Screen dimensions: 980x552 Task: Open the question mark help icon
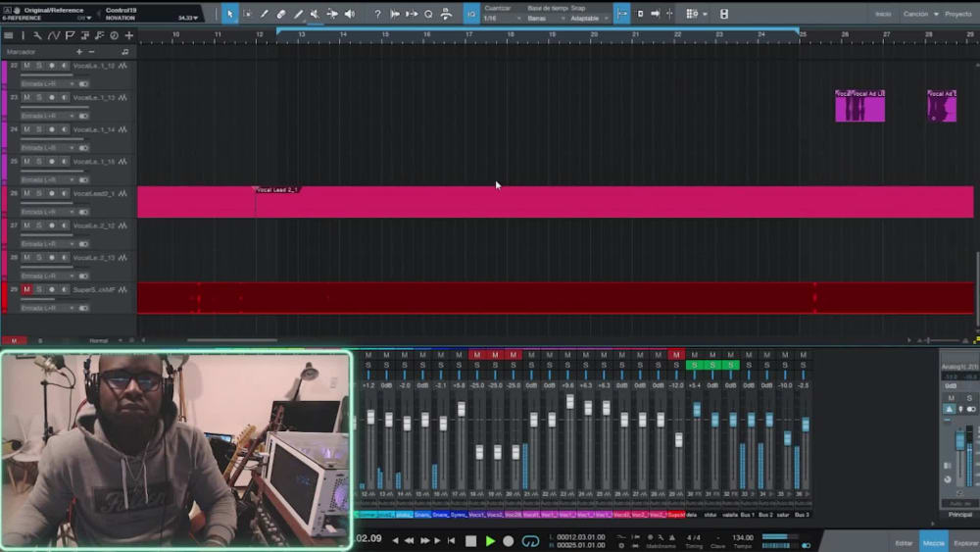point(377,14)
